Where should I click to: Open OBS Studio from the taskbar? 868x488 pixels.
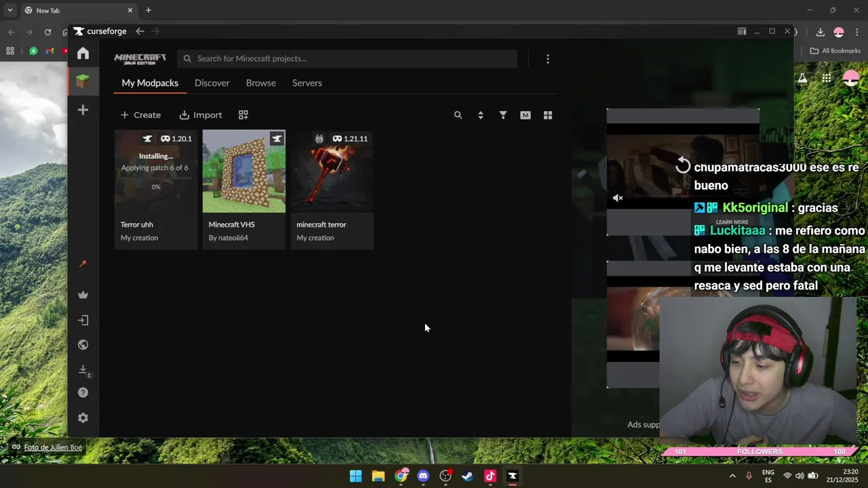(446, 476)
